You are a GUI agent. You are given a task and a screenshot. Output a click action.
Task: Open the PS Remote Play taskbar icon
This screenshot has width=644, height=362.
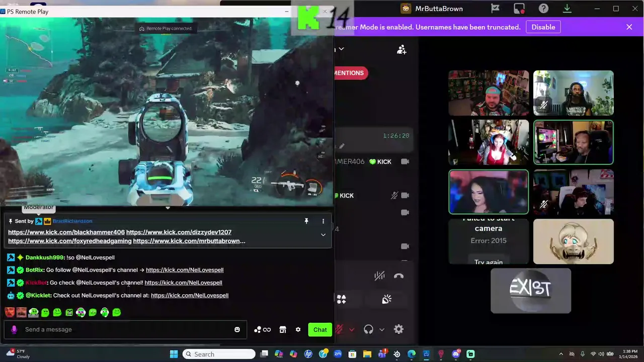point(426,354)
